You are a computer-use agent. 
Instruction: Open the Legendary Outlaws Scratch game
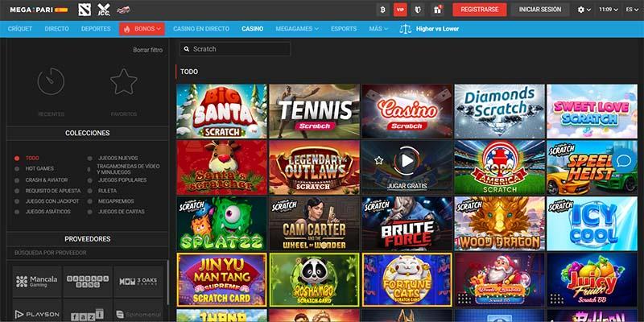[314, 167]
